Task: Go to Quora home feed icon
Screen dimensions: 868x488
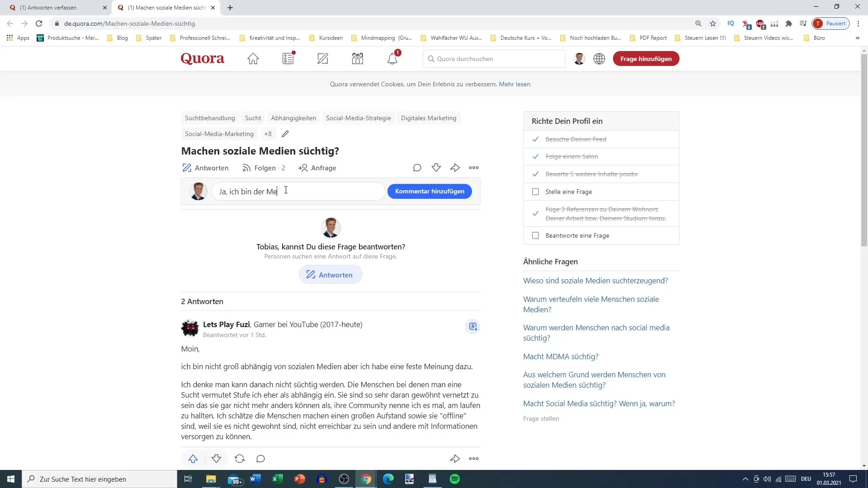Action: [x=253, y=59]
